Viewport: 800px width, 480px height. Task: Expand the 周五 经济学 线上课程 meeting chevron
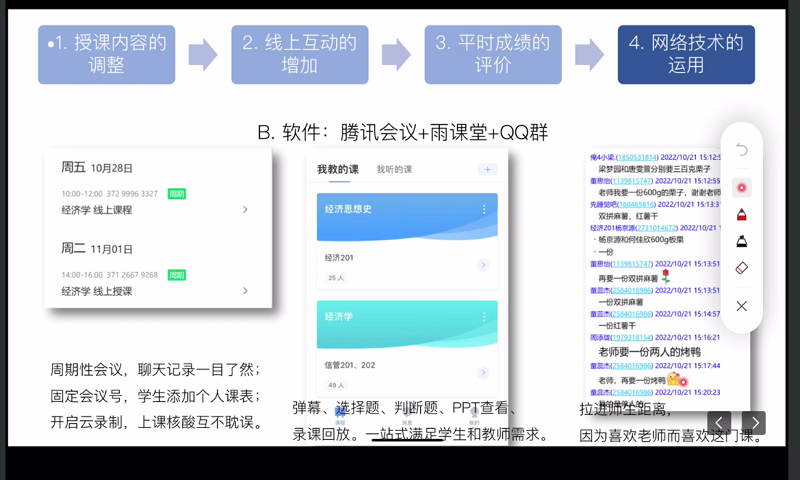(x=245, y=210)
